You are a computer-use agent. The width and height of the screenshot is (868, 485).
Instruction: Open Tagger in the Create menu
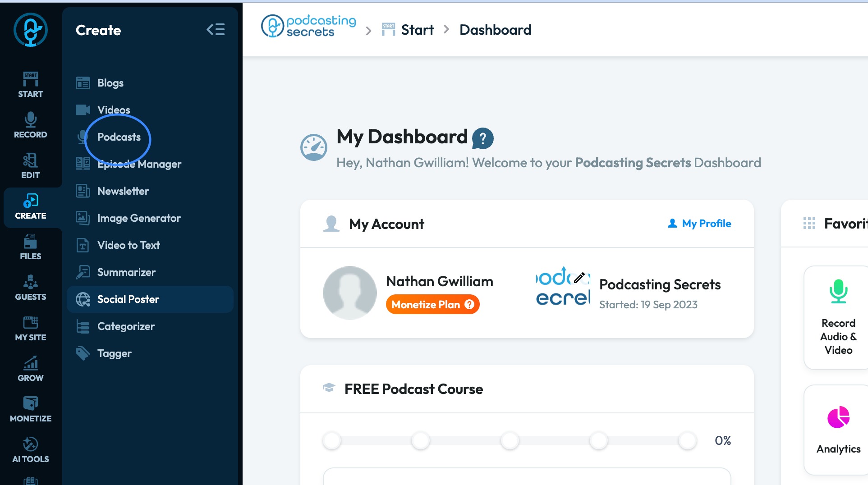[150, 353]
